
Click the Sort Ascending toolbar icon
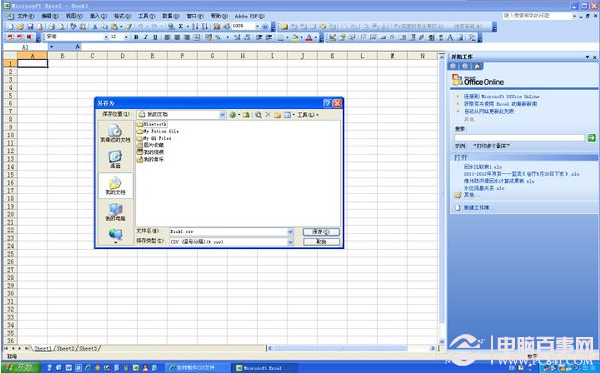tap(195, 26)
